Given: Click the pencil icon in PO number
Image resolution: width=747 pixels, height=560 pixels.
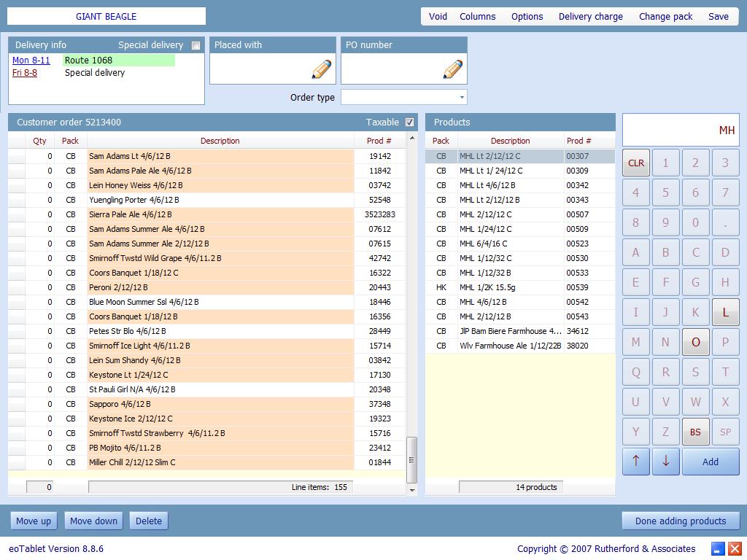Looking at the screenshot, I should 453,69.
